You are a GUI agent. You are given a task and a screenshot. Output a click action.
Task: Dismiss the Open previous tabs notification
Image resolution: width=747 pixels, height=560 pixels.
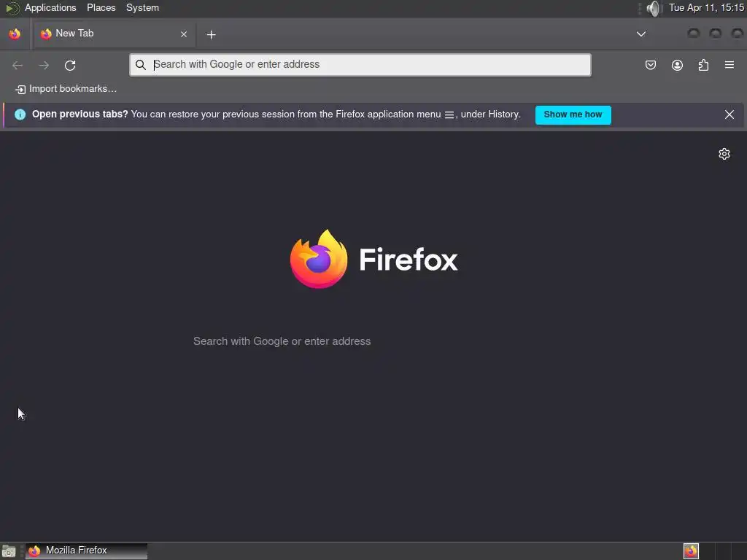click(x=729, y=114)
